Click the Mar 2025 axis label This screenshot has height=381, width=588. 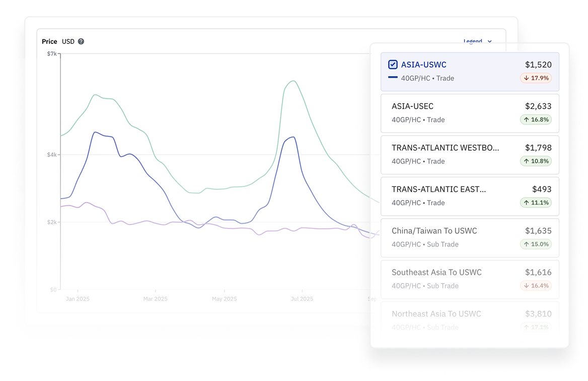pyautogui.click(x=155, y=299)
